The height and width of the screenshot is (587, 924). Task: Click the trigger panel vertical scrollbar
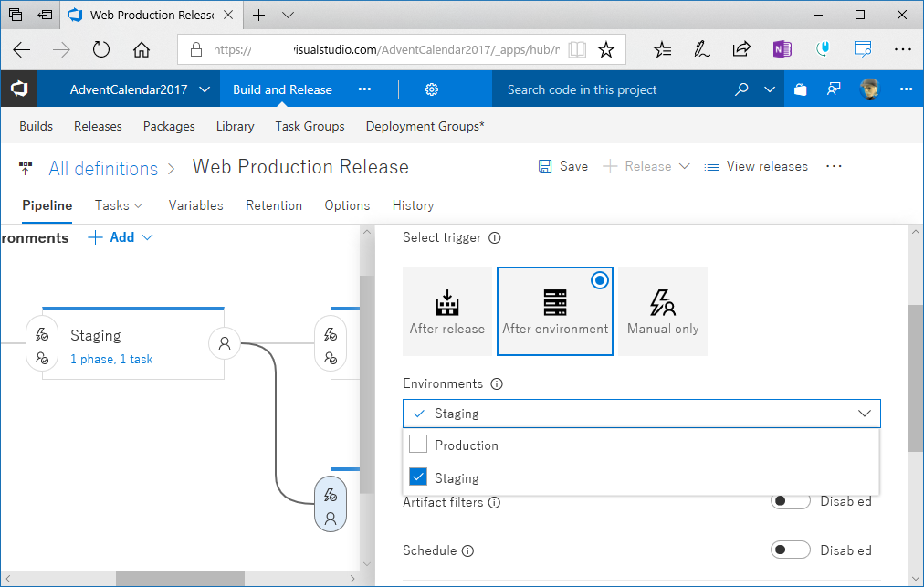click(x=916, y=378)
